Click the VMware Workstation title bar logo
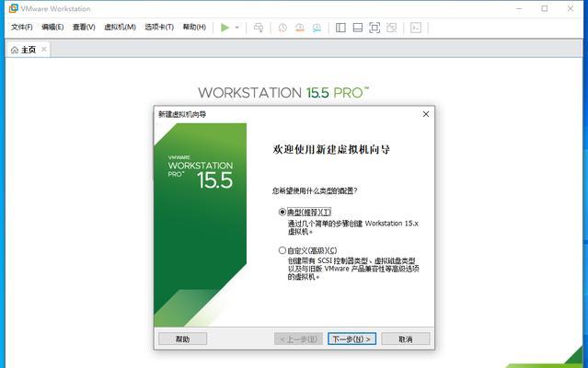 point(14,8)
